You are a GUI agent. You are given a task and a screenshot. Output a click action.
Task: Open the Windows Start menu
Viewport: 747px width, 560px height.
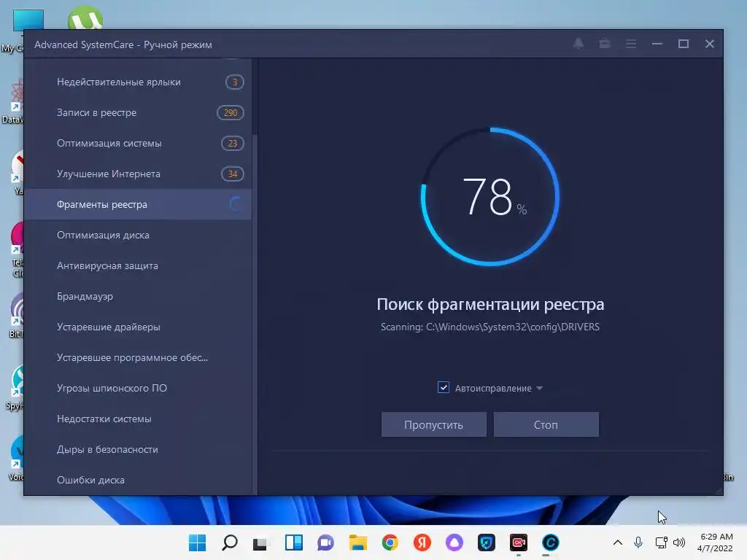click(x=197, y=542)
